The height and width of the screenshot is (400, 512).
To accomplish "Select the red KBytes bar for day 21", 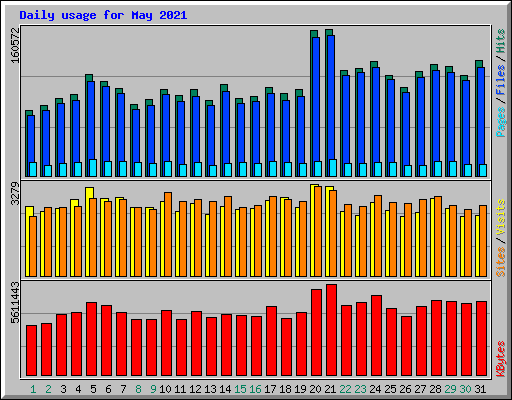I will [331, 330].
